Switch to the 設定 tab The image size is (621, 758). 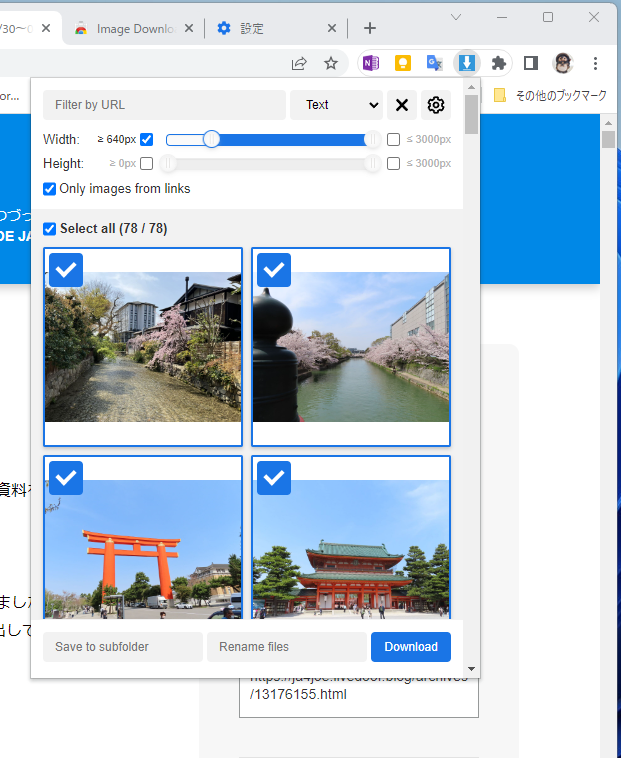[275, 29]
